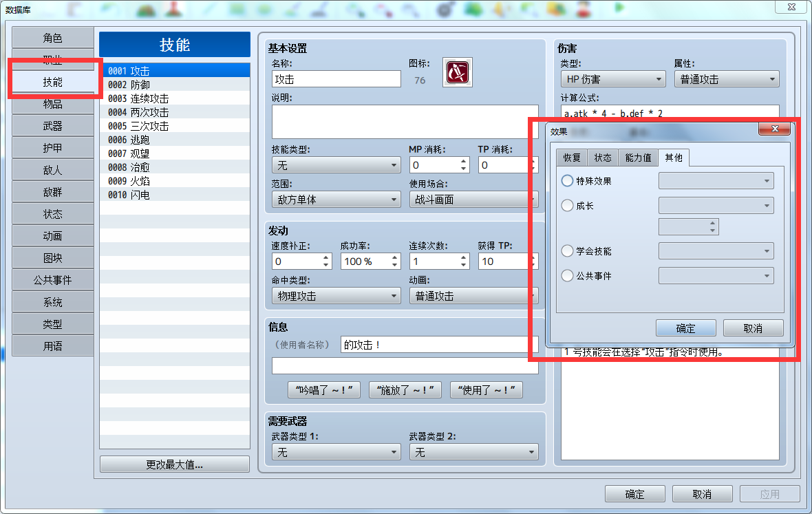Image resolution: width=812 pixels, height=514 pixels.
Task: Open the 学会技能 dropdown list
Action: [x=716, y=251]
